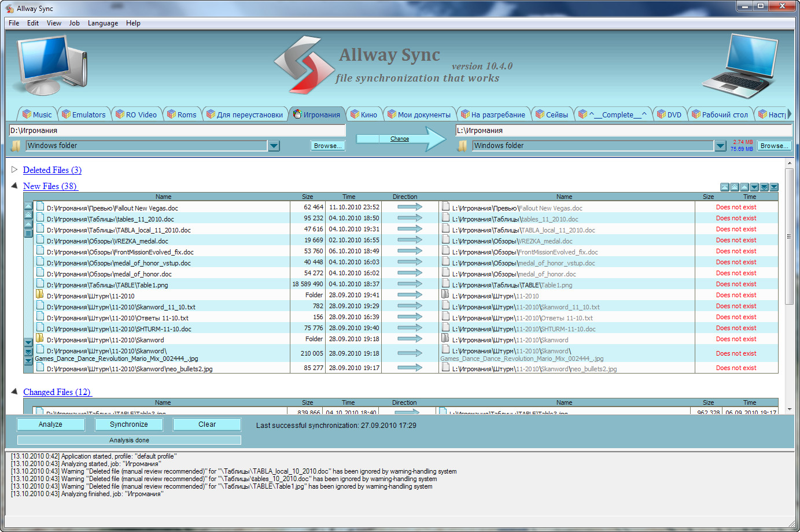Select the Кино job tab

pyautogui.click(x=364, y=114)
